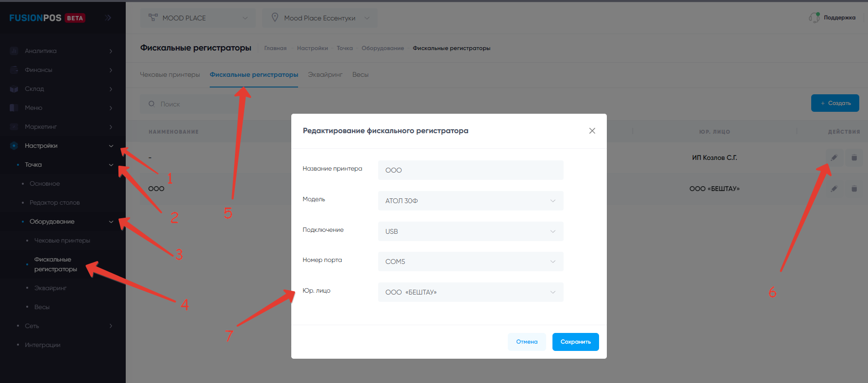Open Весы in the sidebar

pos(42,307)
